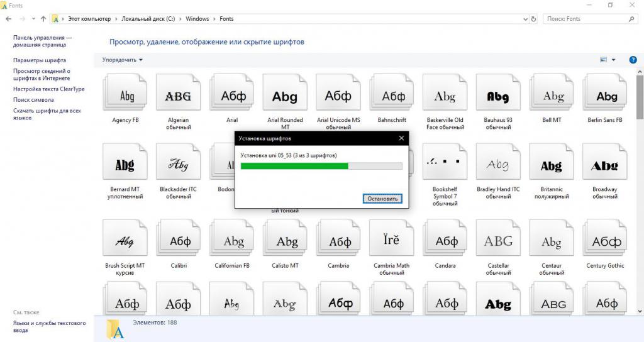Viewport: 644px width, 342px height.
Task: Go up one folder level
Action: (43, 19)
